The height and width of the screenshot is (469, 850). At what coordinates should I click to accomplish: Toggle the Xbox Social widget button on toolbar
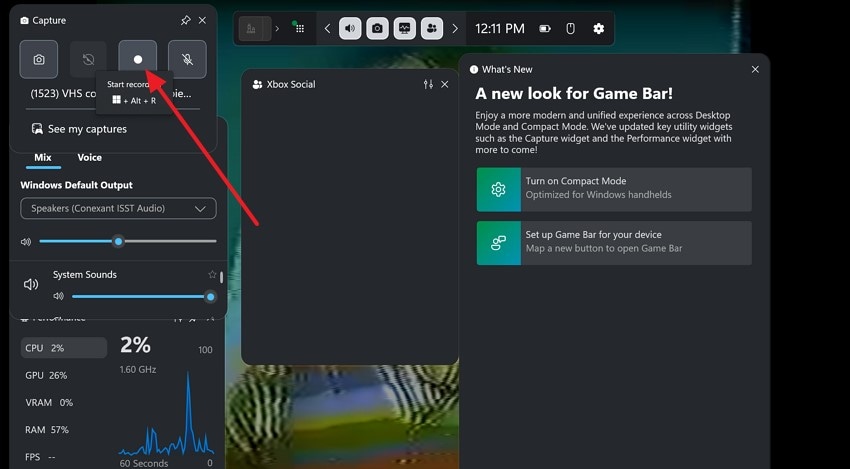tap(432, 29)
